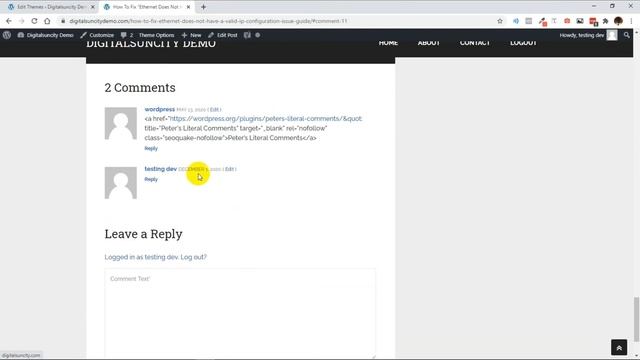This screenshot has width=640, height=360.
Task: Close the How To Fix Ethernet tab
Action: [188, 7]
